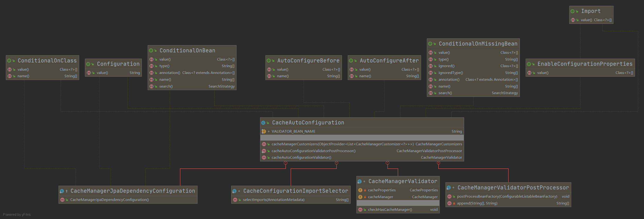Click the annotation icon beside AutoConfigureAfter

[x=351, y=61]
